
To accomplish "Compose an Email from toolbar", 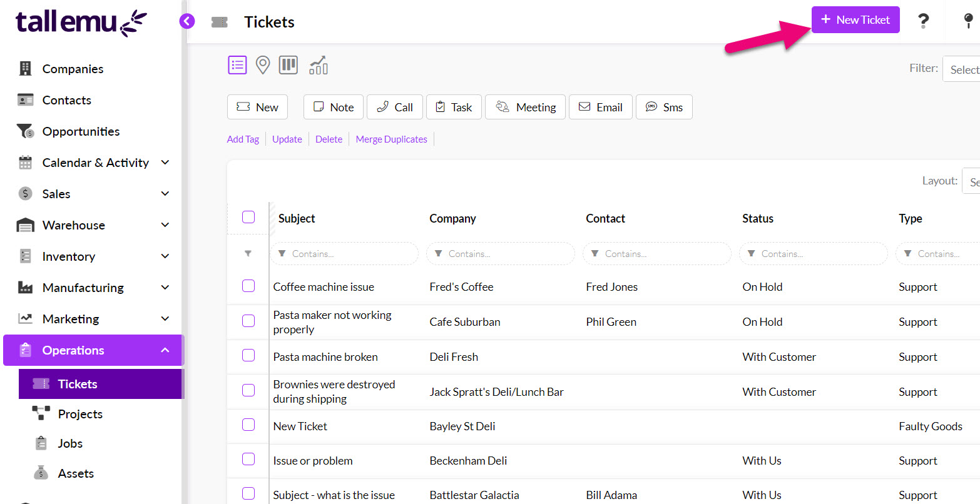I will tap(601, 107).
